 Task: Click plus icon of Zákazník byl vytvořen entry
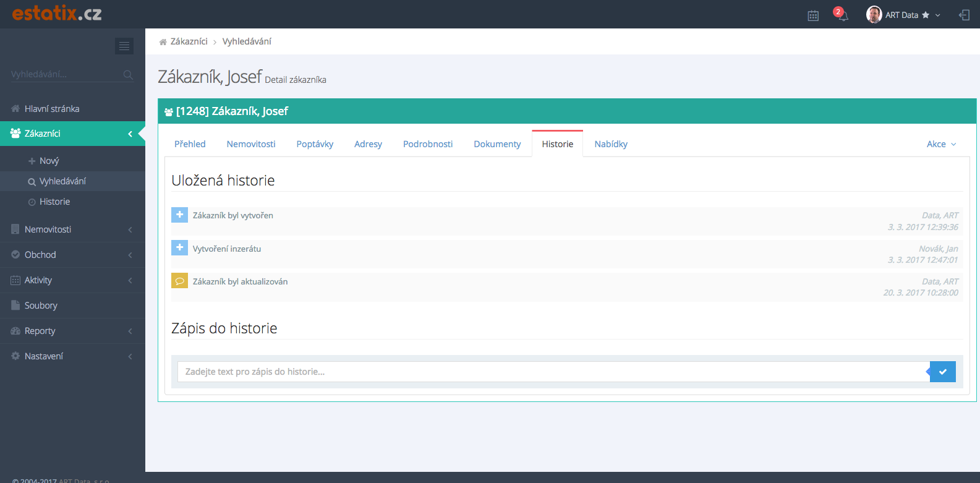[x=179, y=215]
